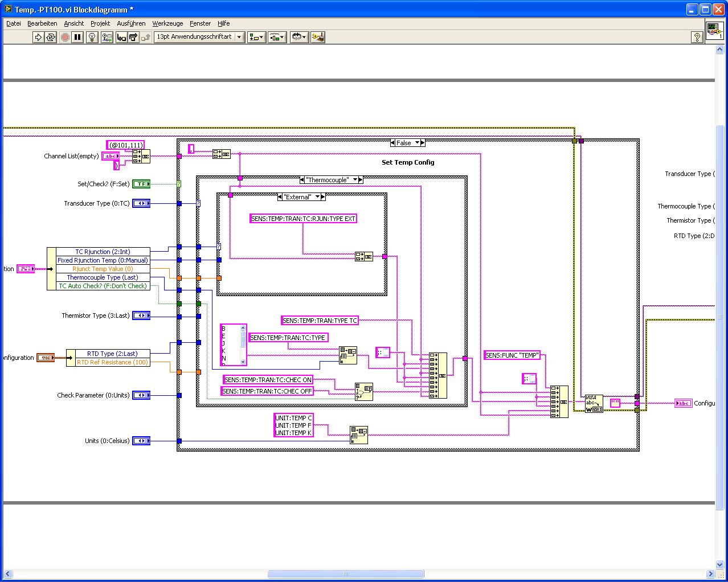Toggle Retain Wire Values button
This screenshot has width=728, height=582.
click(107, 37)
